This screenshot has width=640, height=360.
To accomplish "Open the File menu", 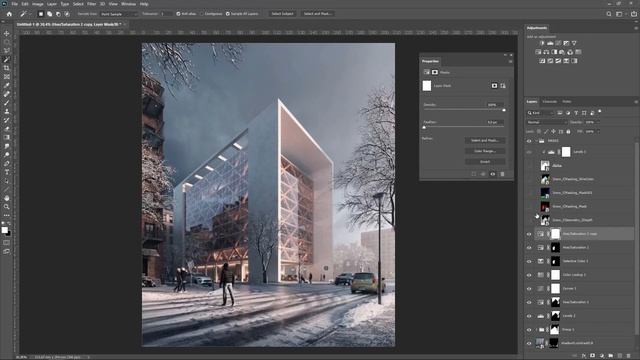I will coord(14,4).
